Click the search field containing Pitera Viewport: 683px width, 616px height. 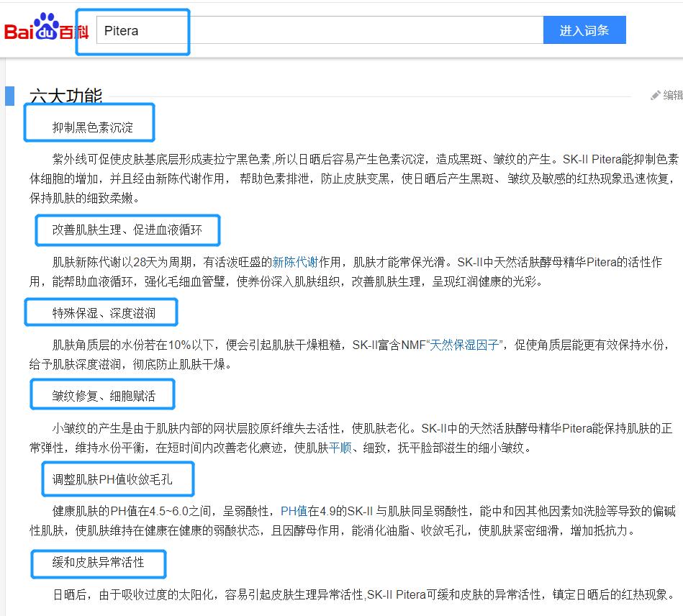[x=137, y=30]
